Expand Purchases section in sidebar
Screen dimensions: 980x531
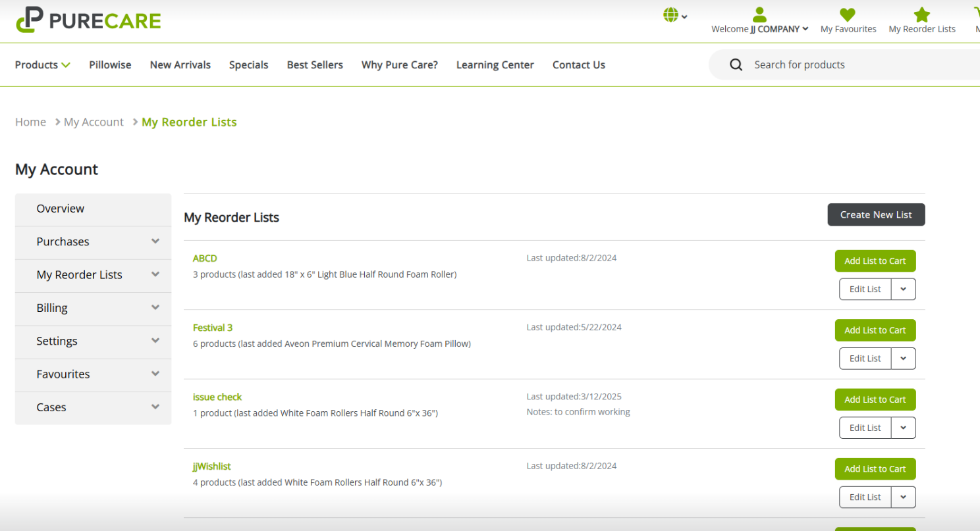tap(155, 241)
